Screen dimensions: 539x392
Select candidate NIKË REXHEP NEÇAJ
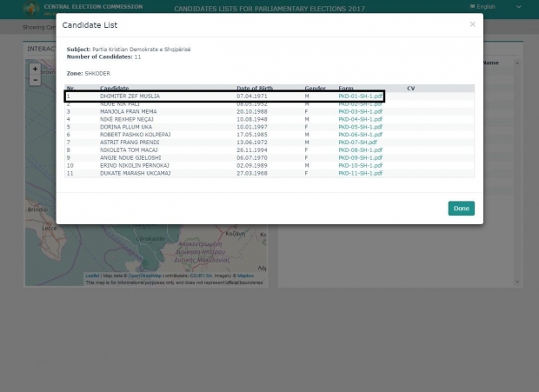[127, 119]
